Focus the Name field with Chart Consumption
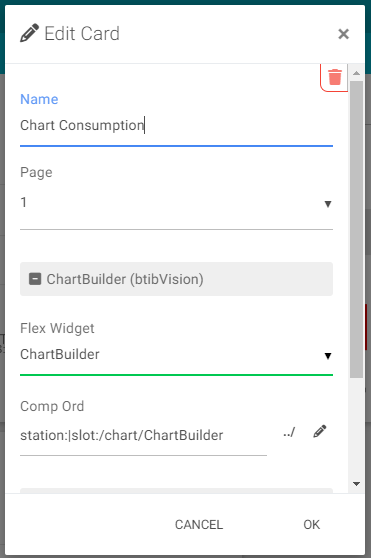371x558 pixels. [x=176, y=126]
